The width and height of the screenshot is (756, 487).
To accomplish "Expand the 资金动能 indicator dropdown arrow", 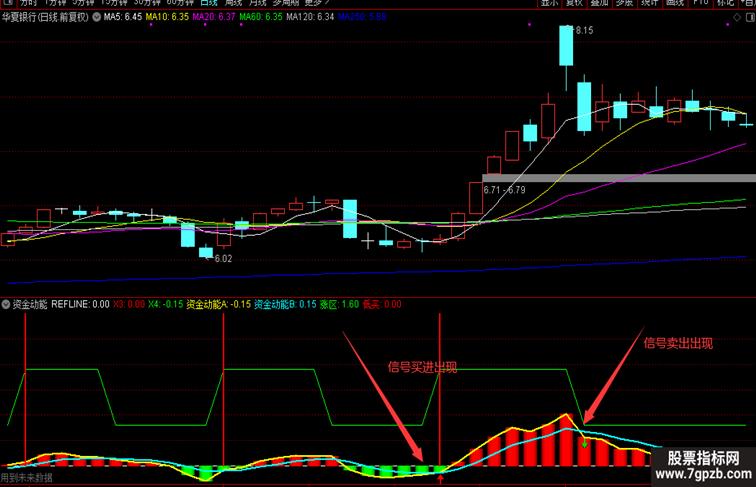I will click(6, 305).
